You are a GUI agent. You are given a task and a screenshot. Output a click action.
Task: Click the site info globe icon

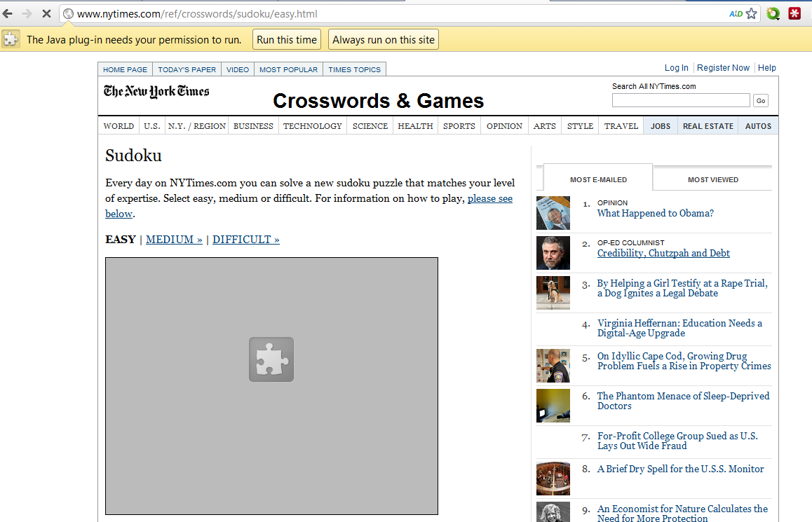pos(68,14)
